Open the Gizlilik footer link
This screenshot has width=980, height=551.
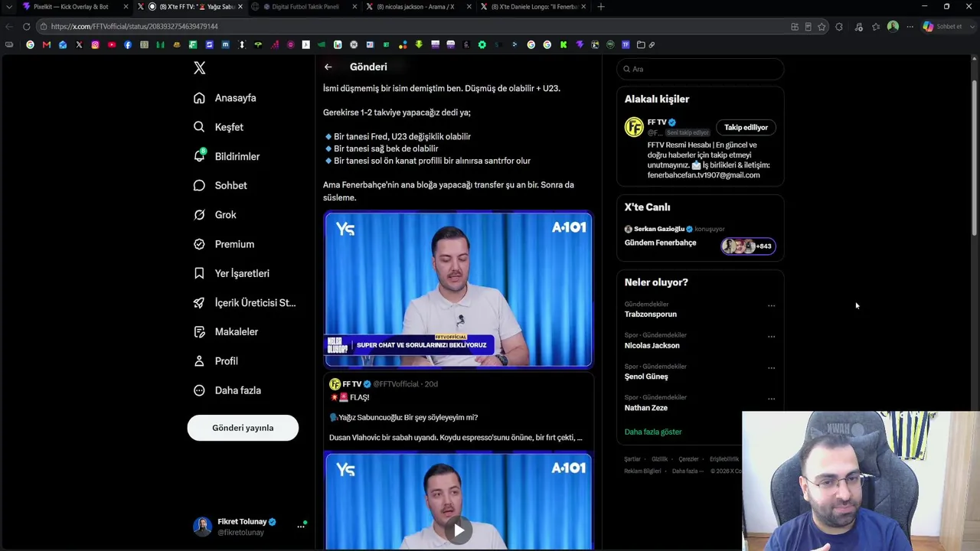point(659,459)
